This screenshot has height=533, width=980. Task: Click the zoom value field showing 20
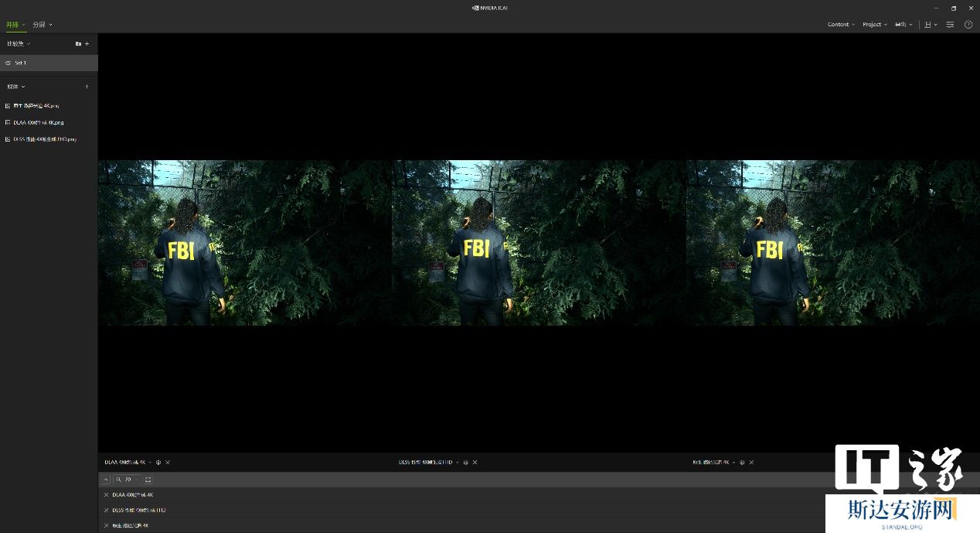[128, 480]
